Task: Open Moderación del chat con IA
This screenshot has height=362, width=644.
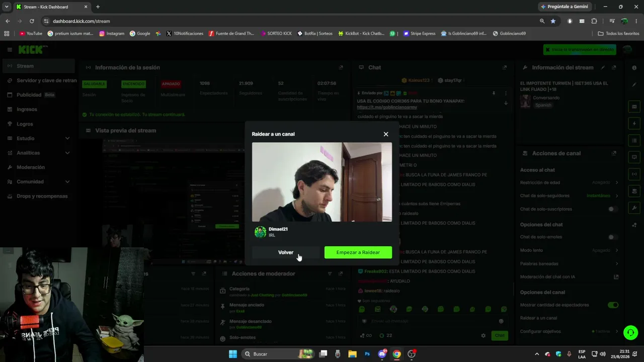Action: (569, 277)
